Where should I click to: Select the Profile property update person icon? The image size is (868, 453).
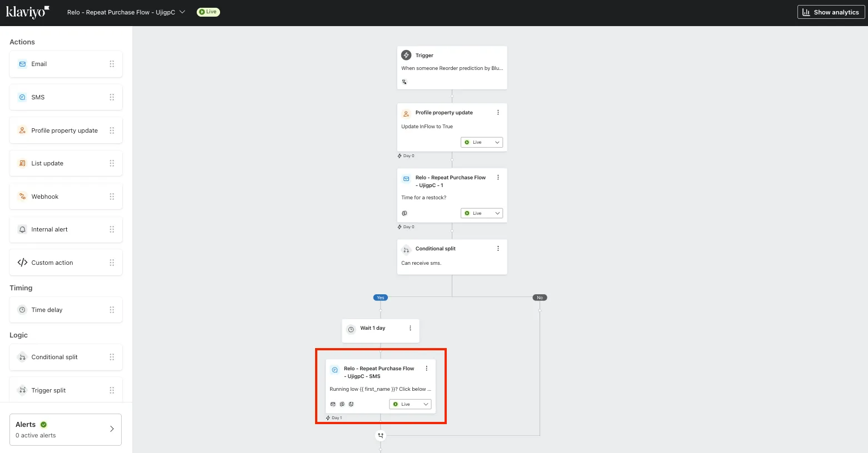22,130
